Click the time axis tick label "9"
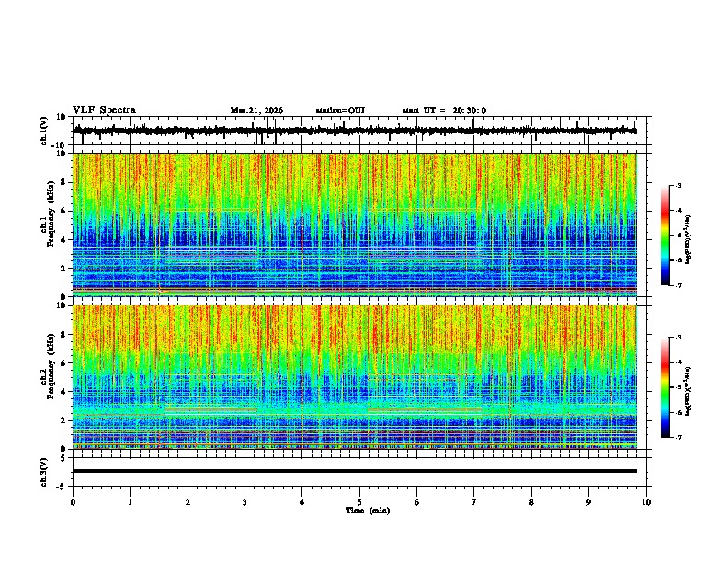 tap(588, 502)
